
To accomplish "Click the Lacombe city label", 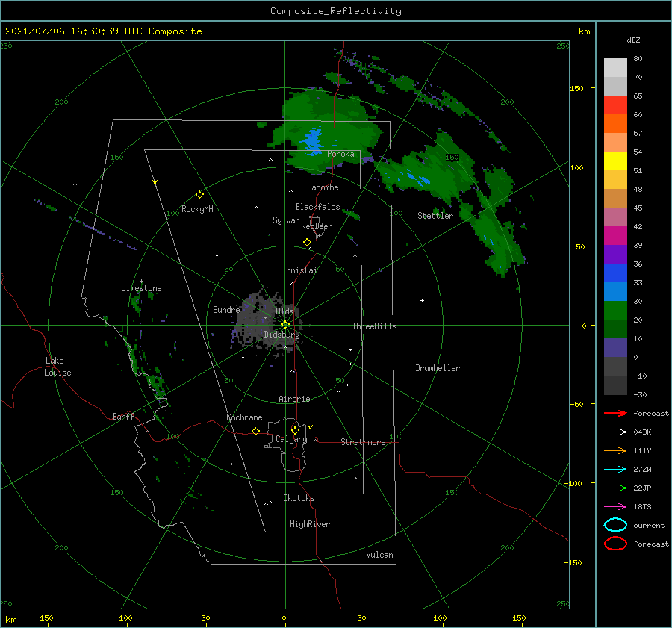I will point(323,187).
